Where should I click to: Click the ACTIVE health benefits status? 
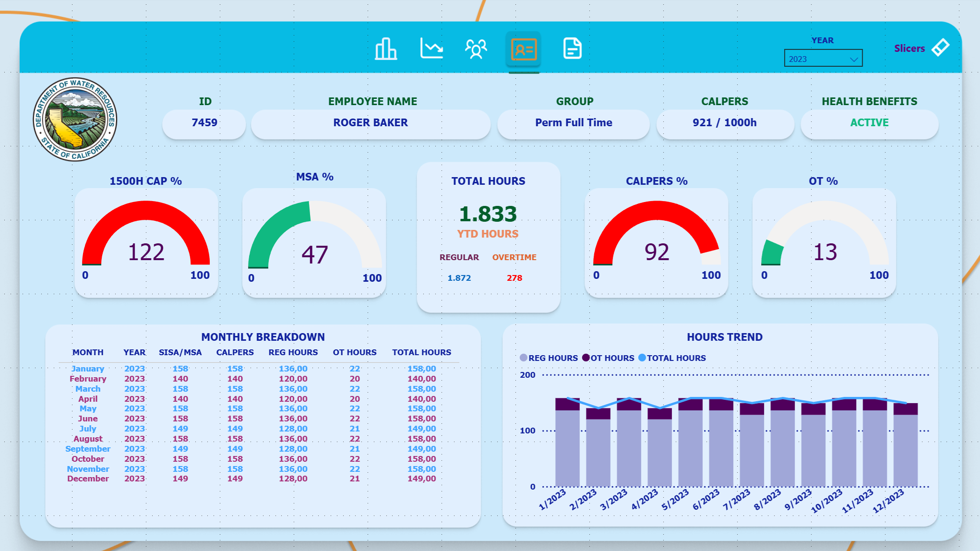point(869,123)
